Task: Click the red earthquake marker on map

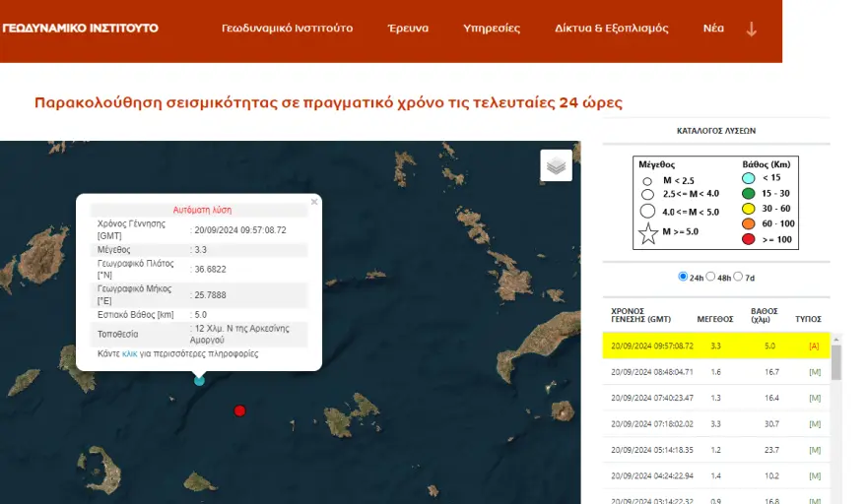Action: (x=239, y=410)
